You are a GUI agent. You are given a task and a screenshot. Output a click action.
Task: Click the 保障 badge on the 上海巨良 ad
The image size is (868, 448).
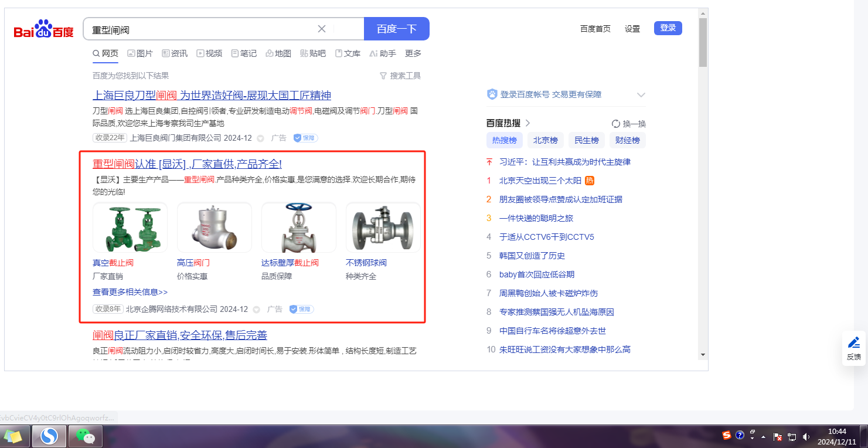point(305,138)
